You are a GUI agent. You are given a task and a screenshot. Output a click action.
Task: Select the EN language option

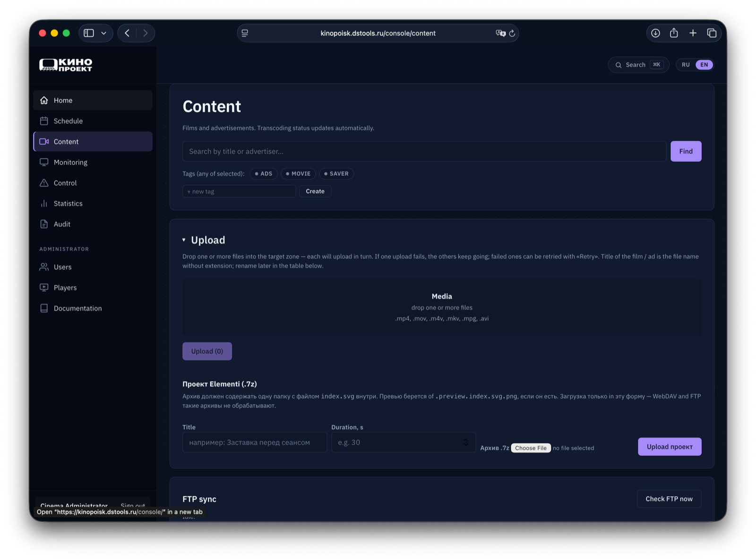click(x=704, y=65)
